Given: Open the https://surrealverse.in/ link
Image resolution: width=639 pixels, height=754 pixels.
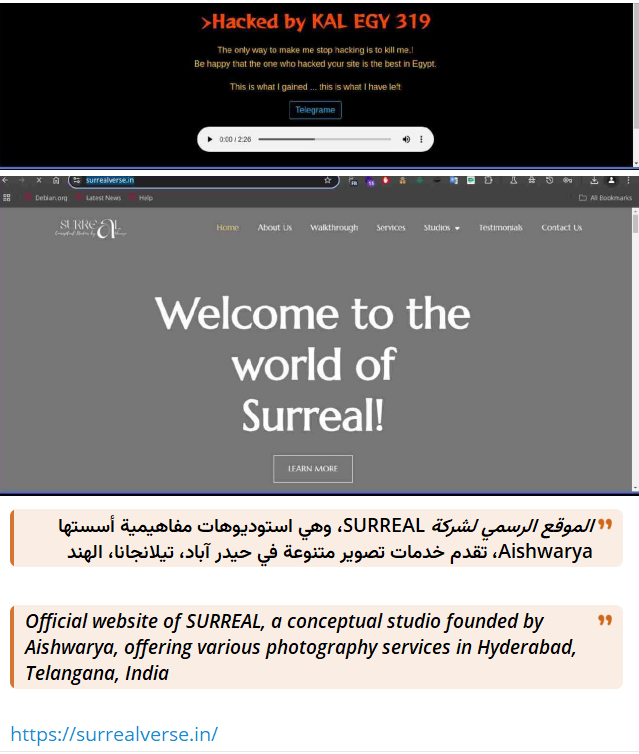Looking at the screenshot, I should 114,734.
